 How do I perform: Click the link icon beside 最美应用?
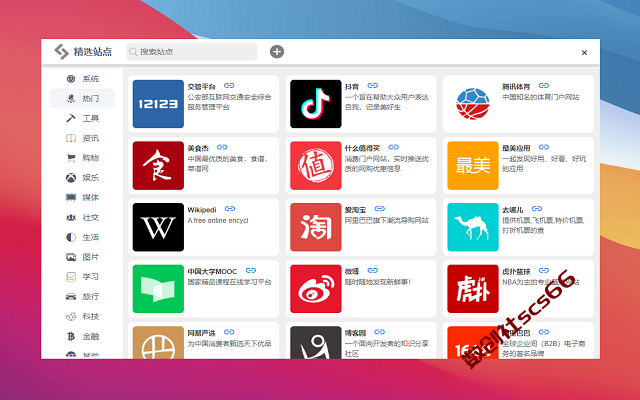[x=544, y=147]
